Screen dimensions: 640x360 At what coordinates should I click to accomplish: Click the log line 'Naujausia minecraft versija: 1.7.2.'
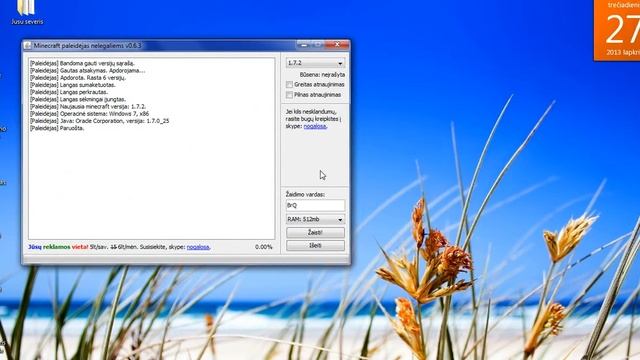point(88,107)
